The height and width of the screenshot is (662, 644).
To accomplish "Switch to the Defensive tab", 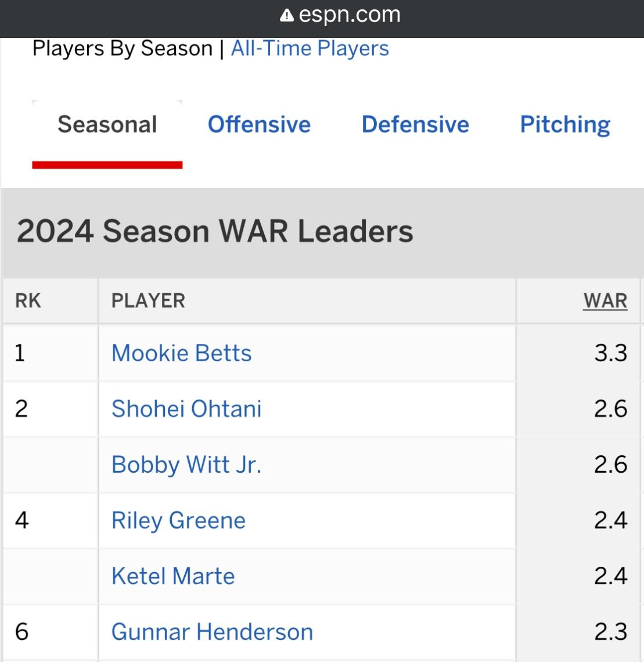I will (x=416, y=124).
